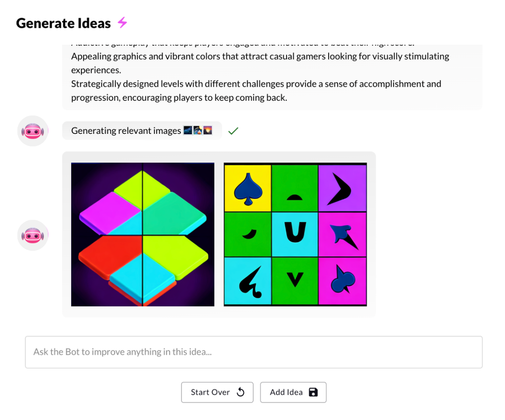This screenshot has width=505, height=420.
Task: Select the first tiny galaxy image thumbnail
Action: [x=188, y=130]
